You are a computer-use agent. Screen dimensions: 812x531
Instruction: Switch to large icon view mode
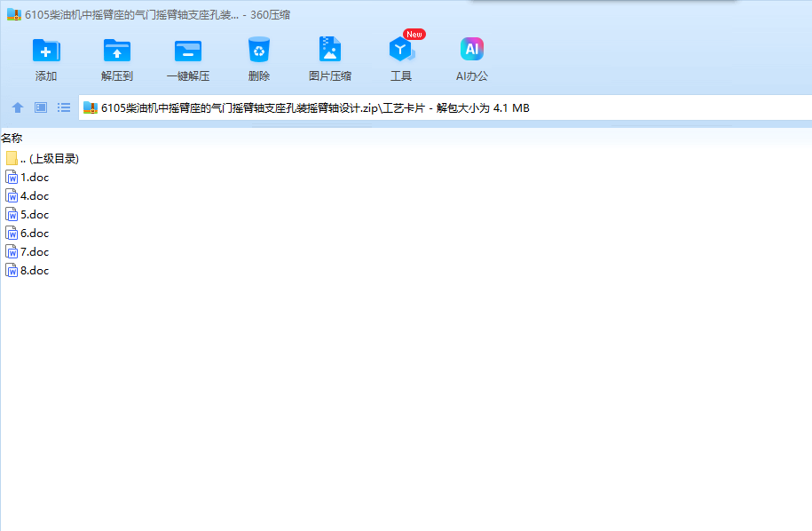click(x=41, y=107)
